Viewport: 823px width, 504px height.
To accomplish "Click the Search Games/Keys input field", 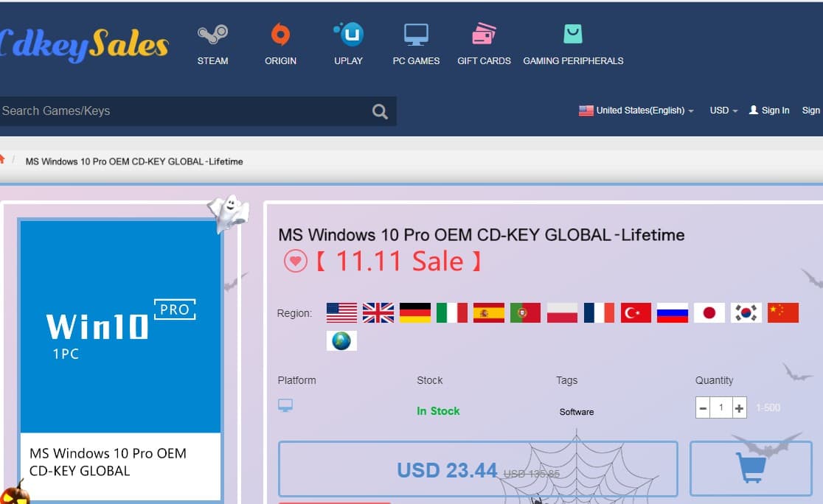I will pos(184,111).
